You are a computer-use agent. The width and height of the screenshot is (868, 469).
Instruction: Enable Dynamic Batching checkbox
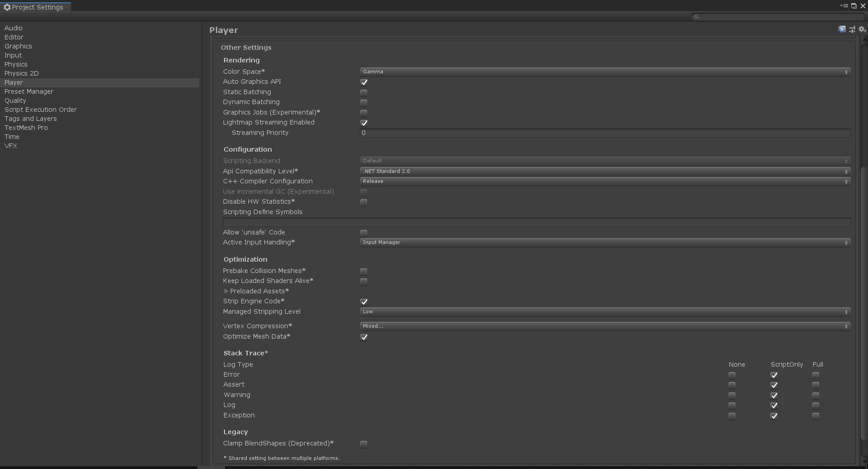(x=364, y=102)
